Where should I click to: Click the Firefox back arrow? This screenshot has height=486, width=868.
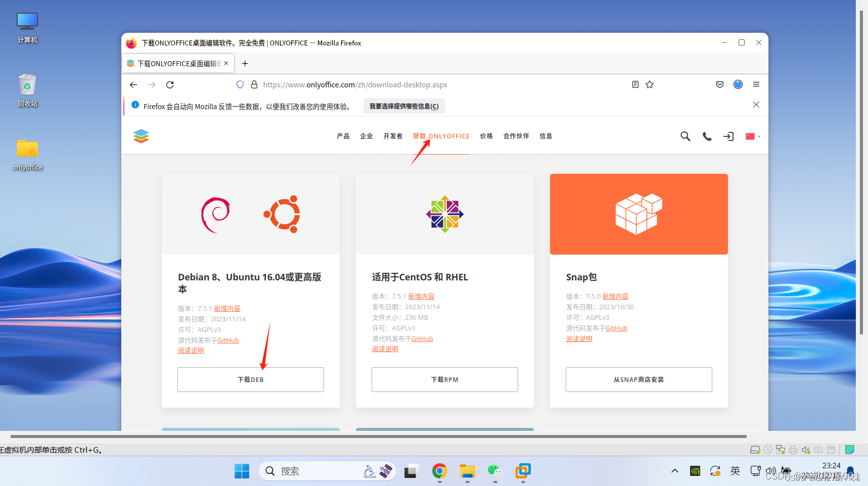(x=133, y=85)
